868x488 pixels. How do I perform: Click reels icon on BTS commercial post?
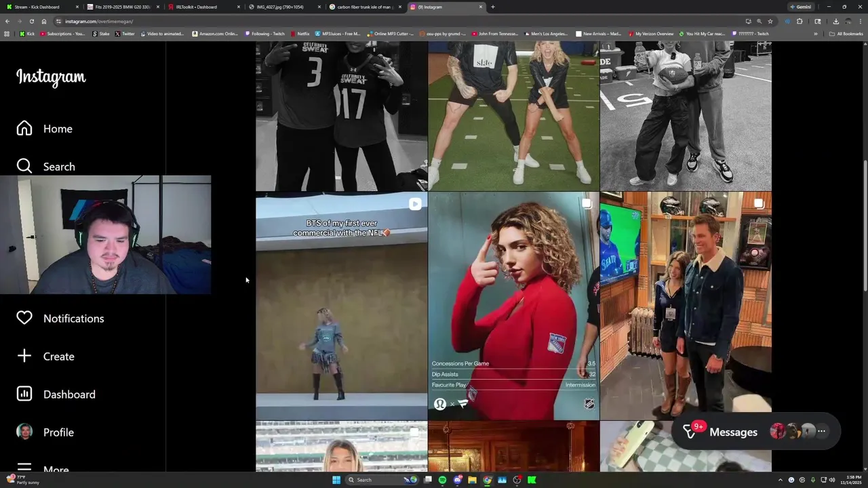[x=415, y=203]
